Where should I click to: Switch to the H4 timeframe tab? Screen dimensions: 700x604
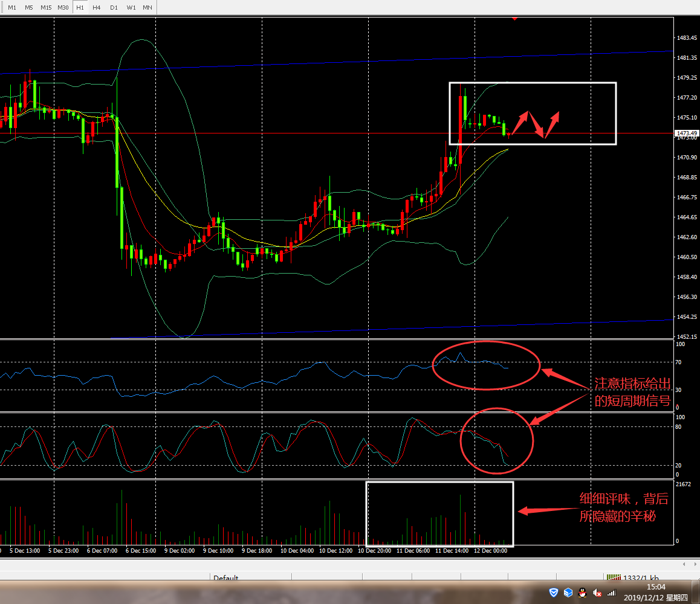point(97,8)
